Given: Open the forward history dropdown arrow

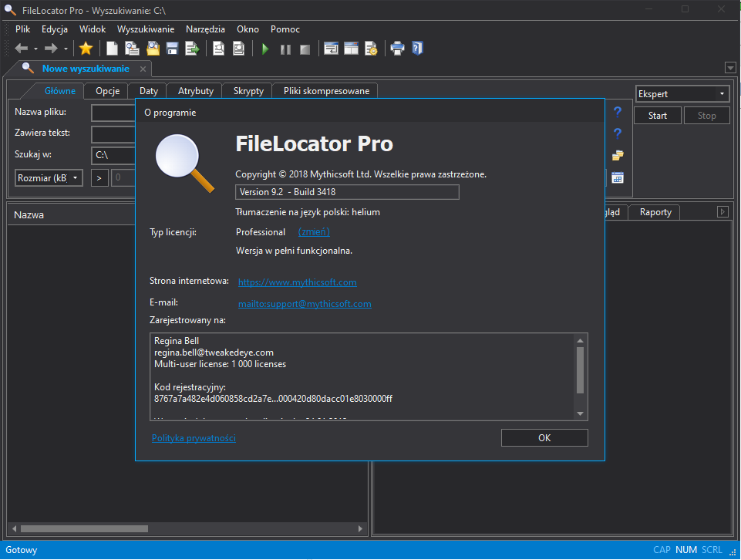Looking at the screenshot, I should (x=66, y=49).
